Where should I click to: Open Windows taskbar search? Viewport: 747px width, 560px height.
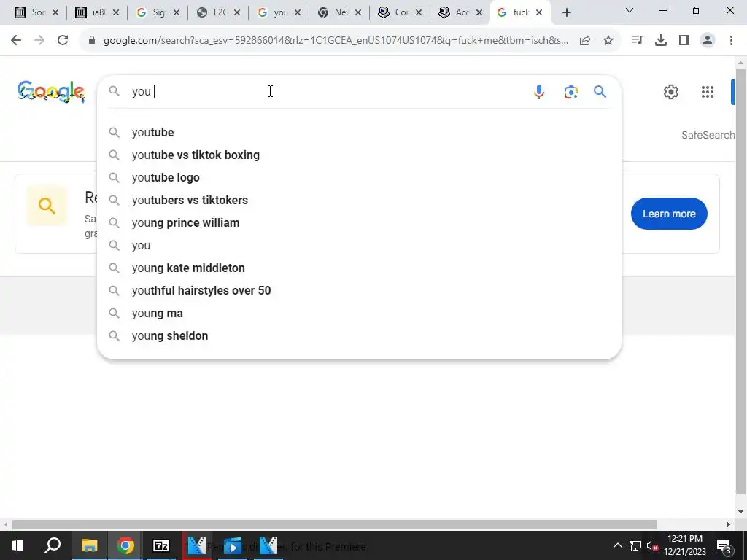(x=53, y=545)
